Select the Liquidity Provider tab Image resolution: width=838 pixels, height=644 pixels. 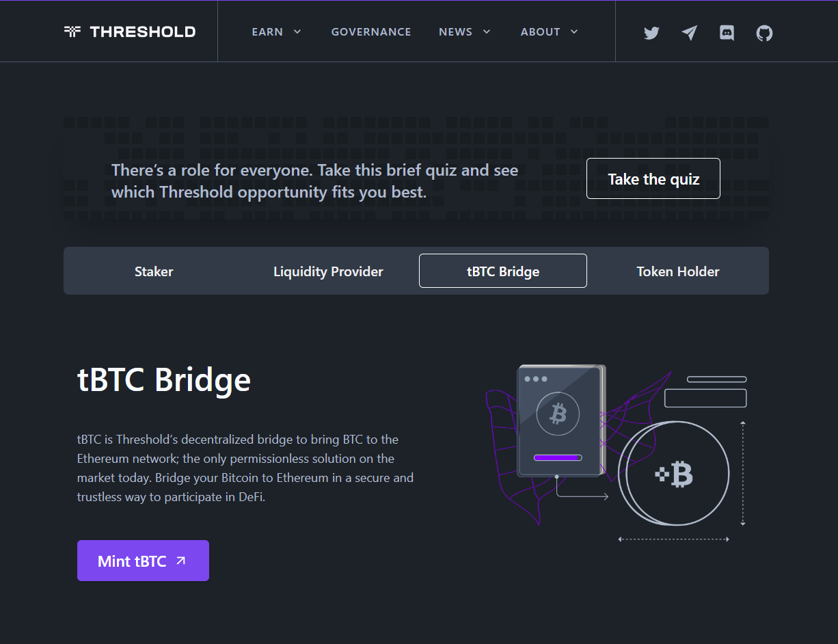pyautogui.click(x=328, y=271)
